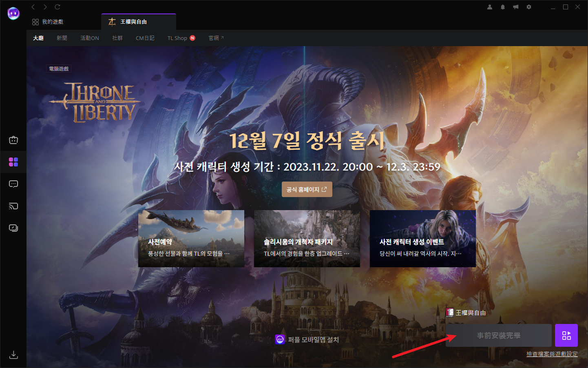This screenshot has width=588, height=368.
Task: Click the purple game options button
Action: pos(566,335)
